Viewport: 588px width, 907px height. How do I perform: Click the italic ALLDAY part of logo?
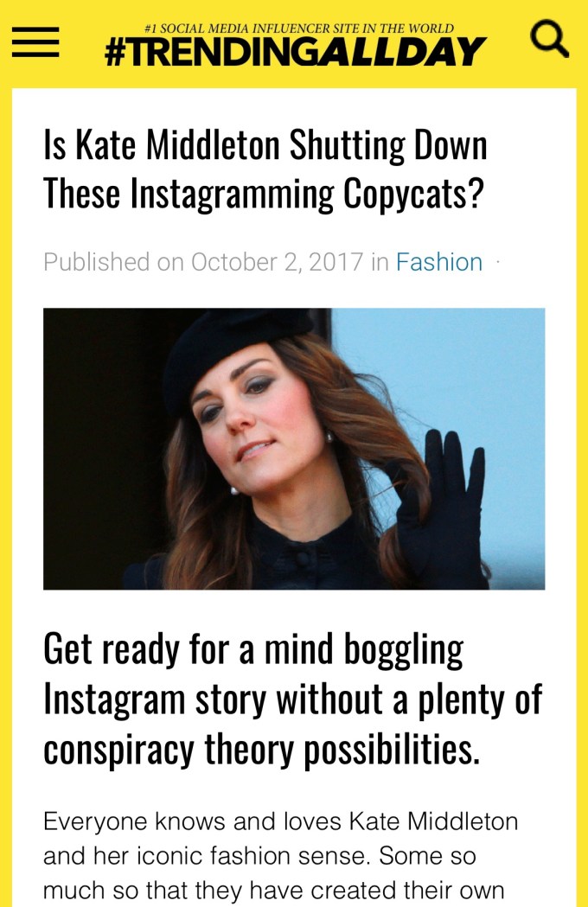point(401,52)
